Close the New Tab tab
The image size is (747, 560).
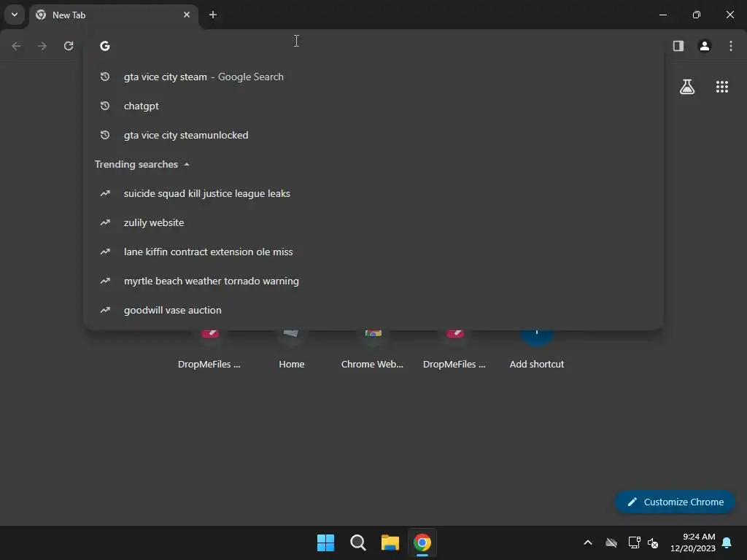[187, 15]
